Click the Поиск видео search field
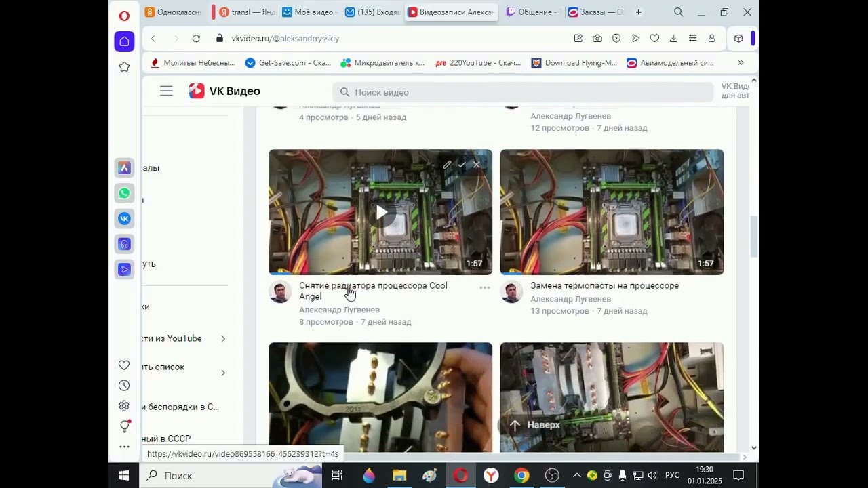 [522, 92]
